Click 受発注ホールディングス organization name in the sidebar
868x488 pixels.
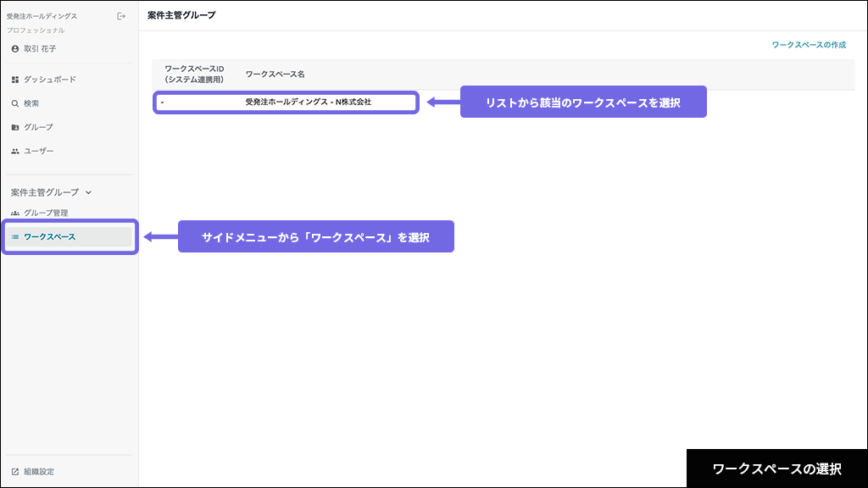click(x=42, y=17)
